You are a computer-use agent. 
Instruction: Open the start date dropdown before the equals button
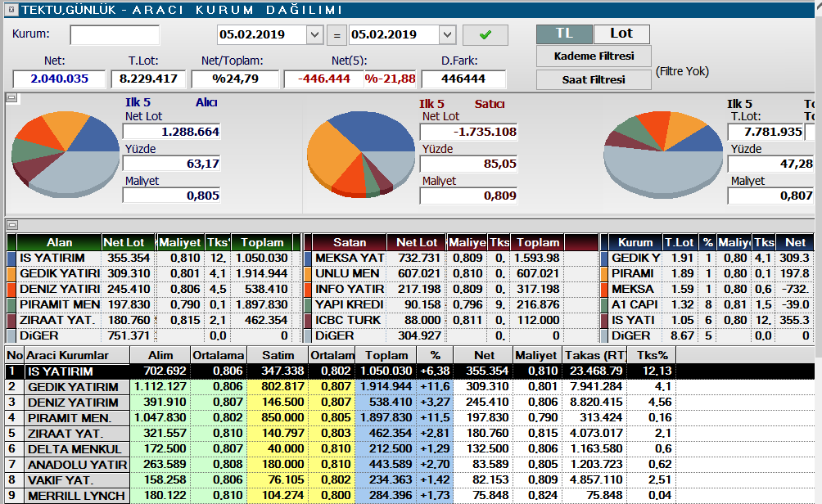coord(314,35)
